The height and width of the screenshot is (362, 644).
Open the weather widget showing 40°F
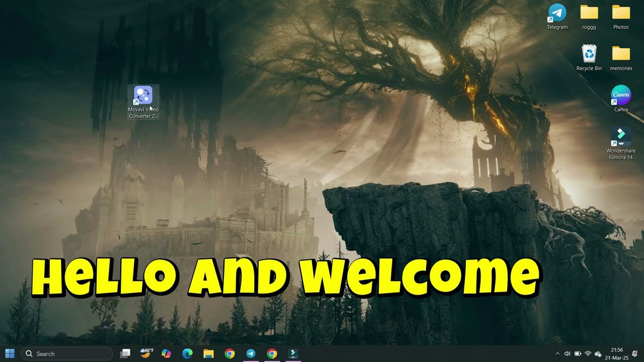[146, 353]
